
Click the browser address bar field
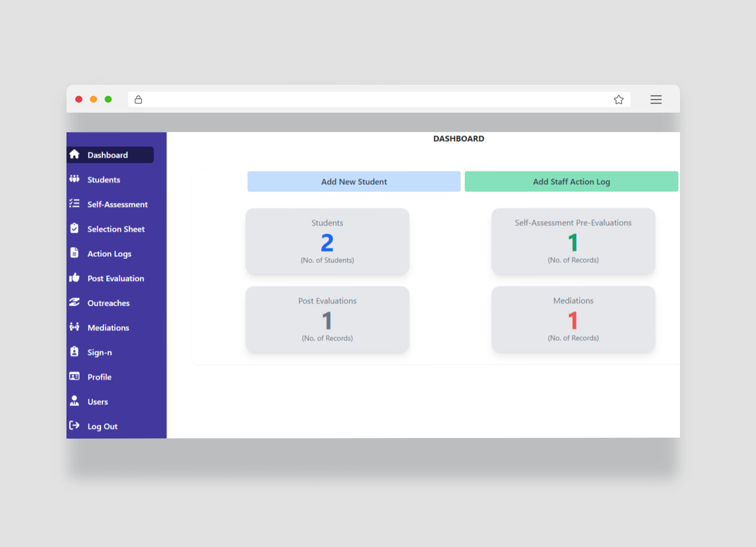[x=371, y=100]
